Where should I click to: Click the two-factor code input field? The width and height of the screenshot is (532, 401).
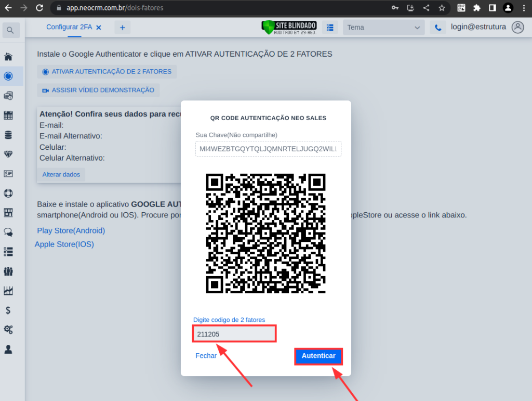coord(234,334)
